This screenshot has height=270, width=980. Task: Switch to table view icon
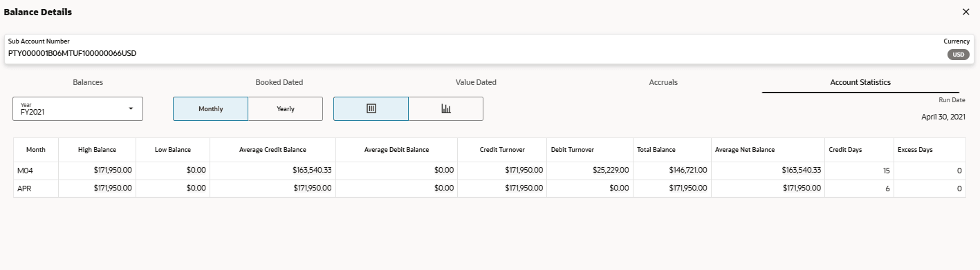click(x=371, y=108)
